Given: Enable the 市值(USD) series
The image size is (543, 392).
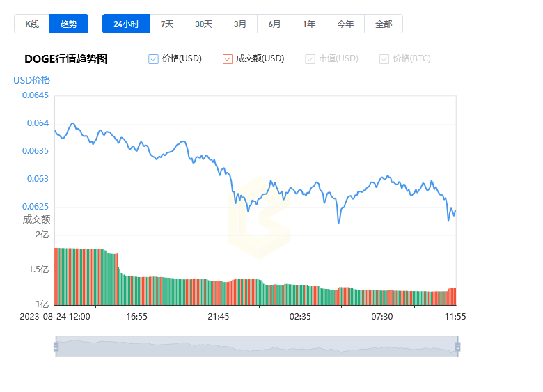Looking at the screenshot, I should click(x=310, y=59).
